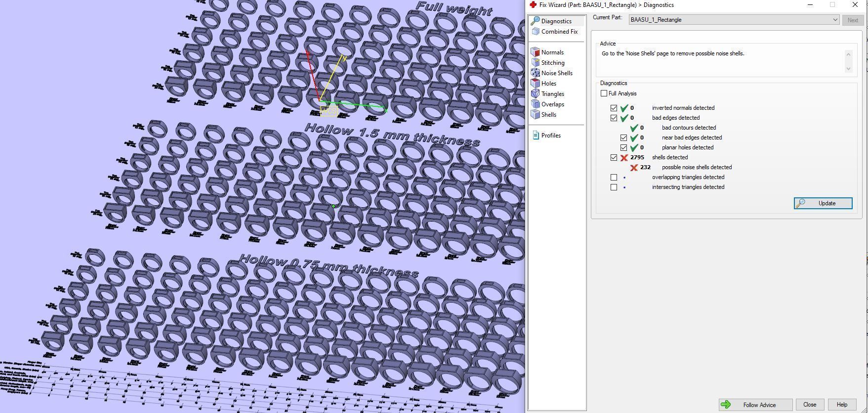Enable overlapping triangles detection checkbox
The height and width of the screenshot is (413, 868).
(614, 177)
